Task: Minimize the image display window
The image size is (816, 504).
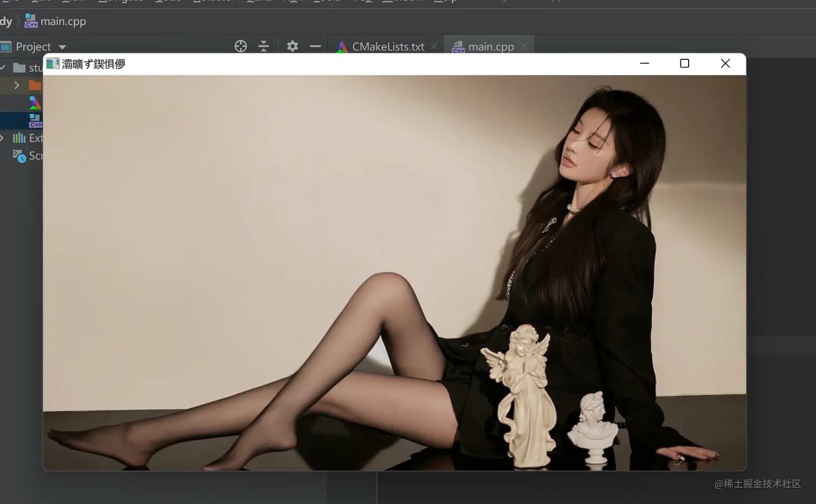Action: (x=644, y=64)
